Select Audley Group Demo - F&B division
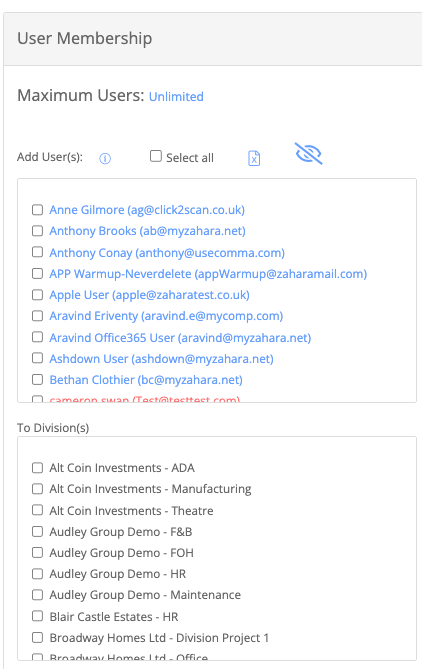 [38, 532]
